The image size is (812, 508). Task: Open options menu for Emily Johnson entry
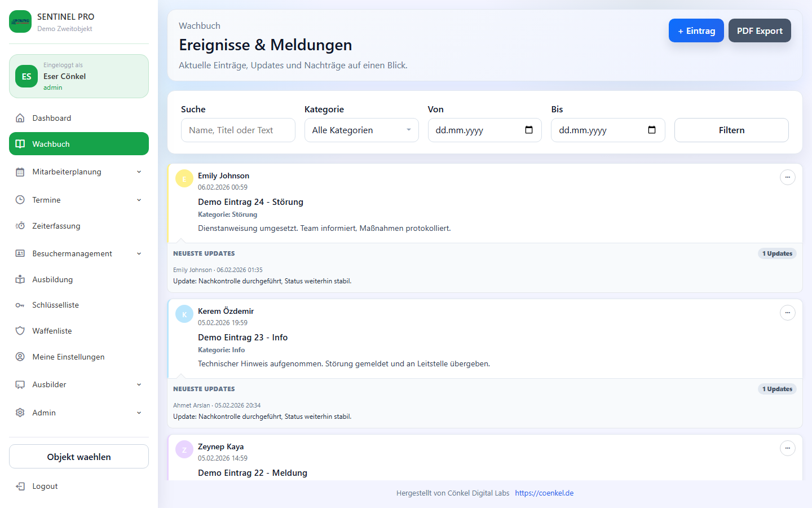(787, 177)
